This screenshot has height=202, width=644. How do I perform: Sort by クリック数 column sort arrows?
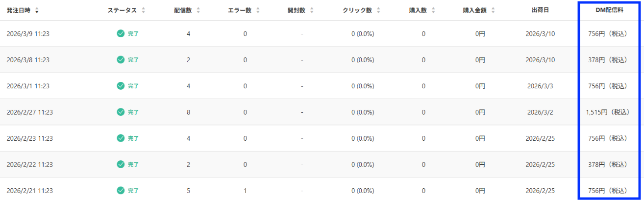pyautogui.click(x=377, y=10)
